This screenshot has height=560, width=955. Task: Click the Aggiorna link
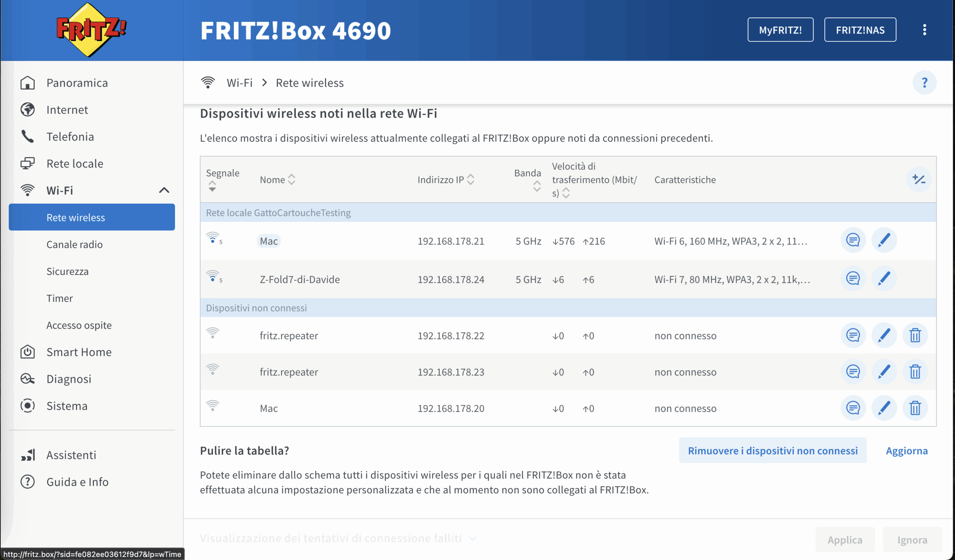click(907, 451)
